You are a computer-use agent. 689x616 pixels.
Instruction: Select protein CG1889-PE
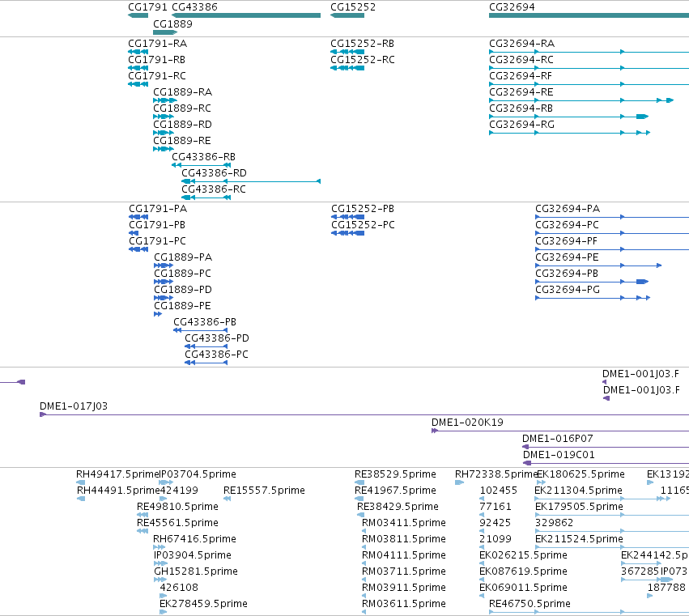[182, 306]
